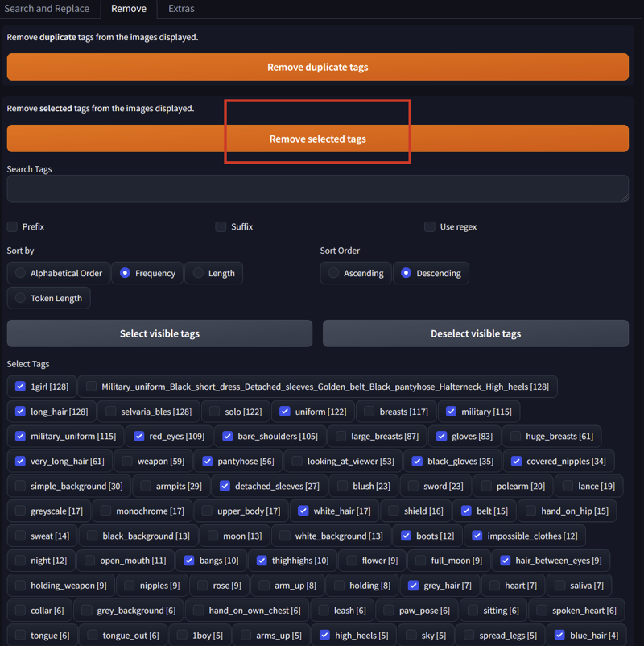644x646 pixels.
Task: Check the full_moon [9] tag
Action: click(421, 561)
